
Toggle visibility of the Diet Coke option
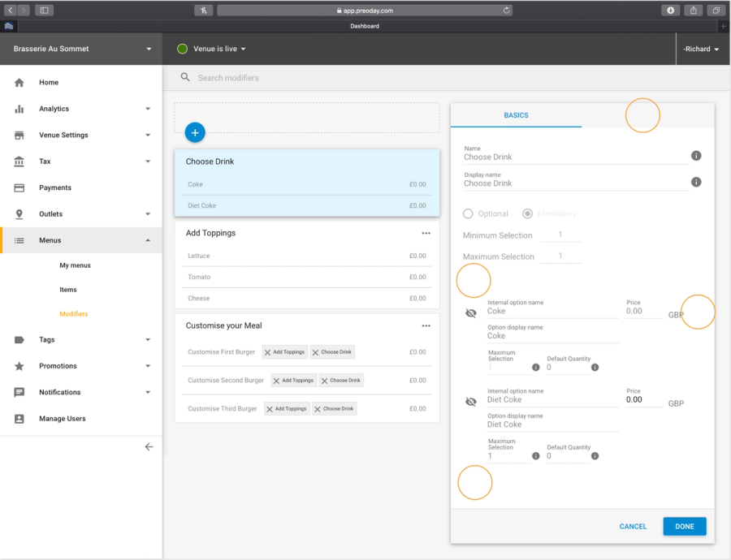[x=471, y=402]
